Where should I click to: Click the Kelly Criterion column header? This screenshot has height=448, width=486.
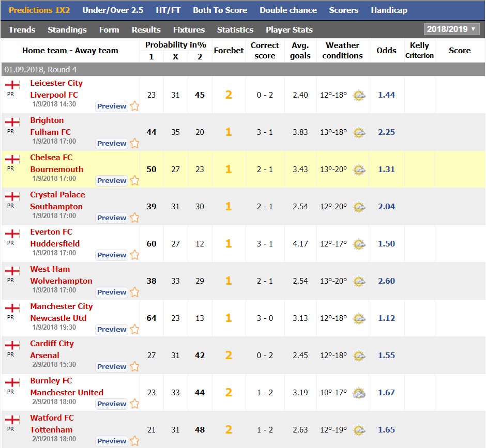click(x=420, y=50)
